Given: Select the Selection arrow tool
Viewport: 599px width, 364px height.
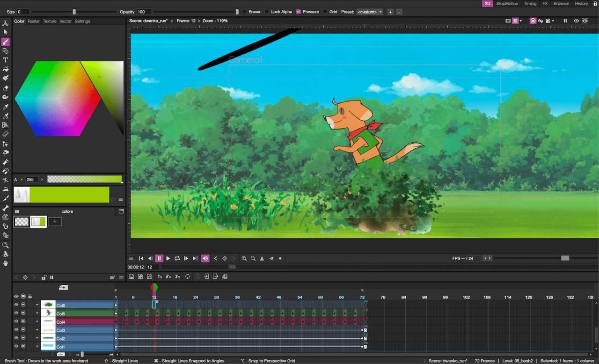Looking at the screenshot, I should click(6, 32).
